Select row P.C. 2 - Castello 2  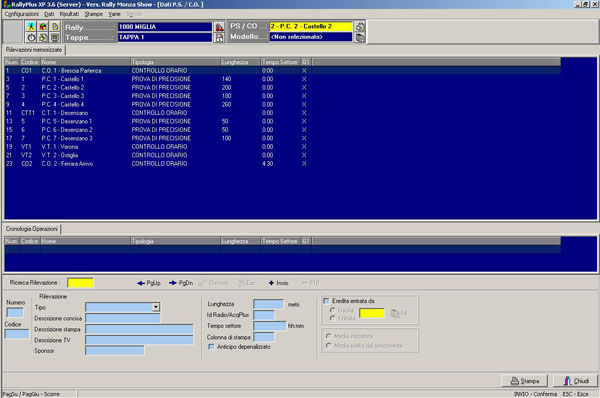coord(283,88)
